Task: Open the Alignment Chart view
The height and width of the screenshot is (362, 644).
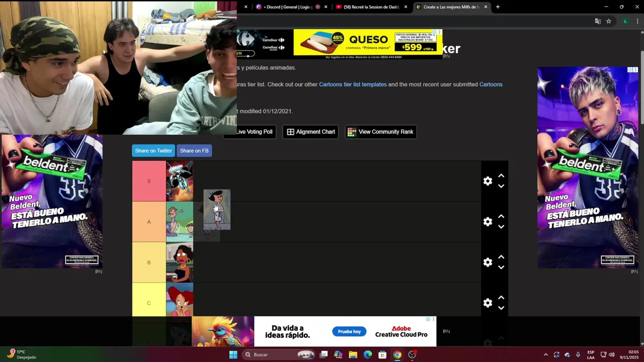Action: point(311,132)
